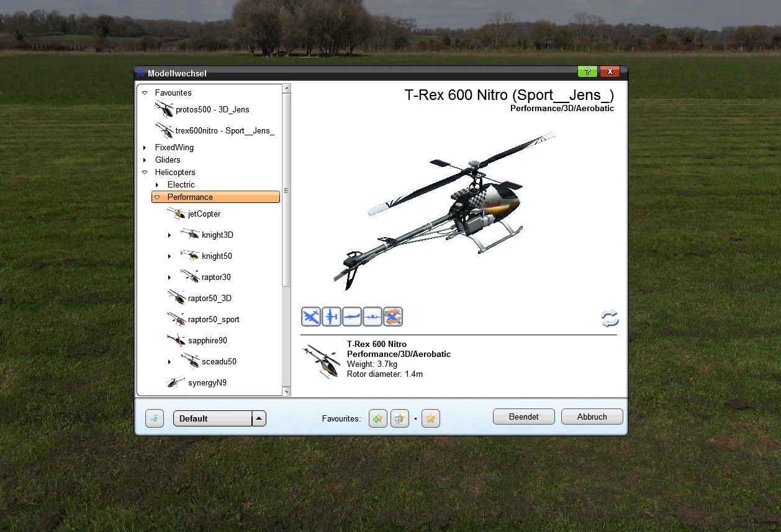Image resolution: width=781 pixels, height=532 pixels.
Task: Click the Abbruch button
Action: 592,417
